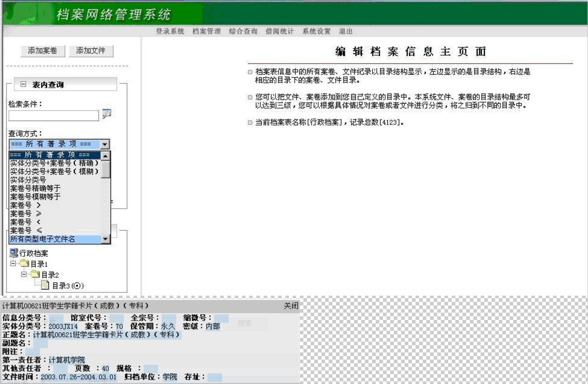Click the search magnifier icon beside 检索条件 field
The width and height of the screenshot is (588, 384).
tap(107, 114)
